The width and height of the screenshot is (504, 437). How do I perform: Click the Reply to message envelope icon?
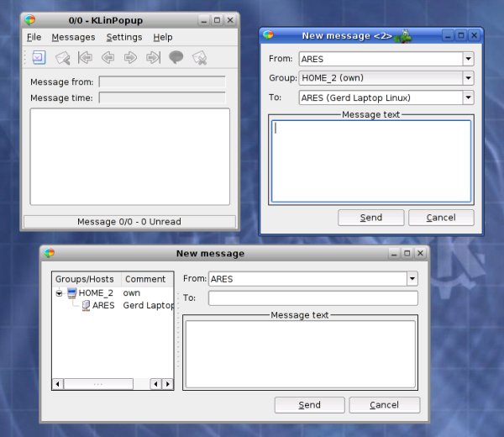click(x=63, y=58)
